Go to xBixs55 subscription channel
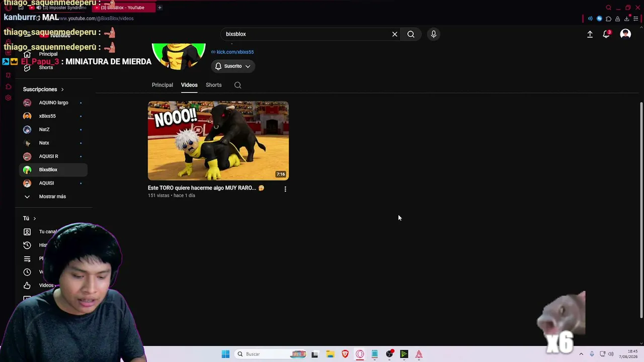 coord(53,116)
